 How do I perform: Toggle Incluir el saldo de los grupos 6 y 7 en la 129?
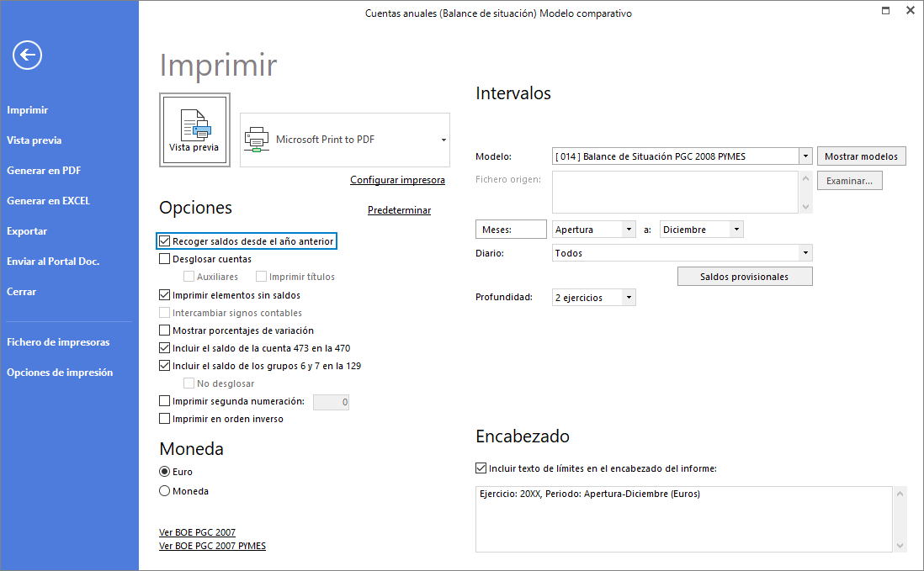[165, 366]
